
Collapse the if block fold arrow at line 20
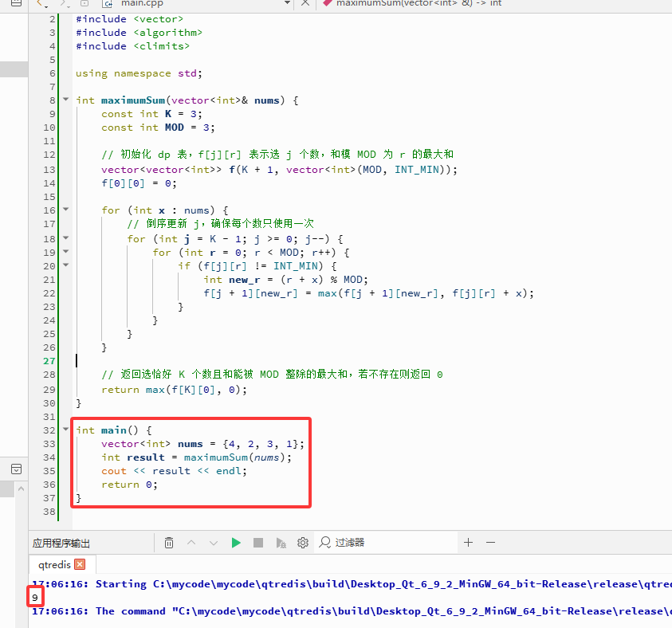pyautogui.click(x=66, y=265)
